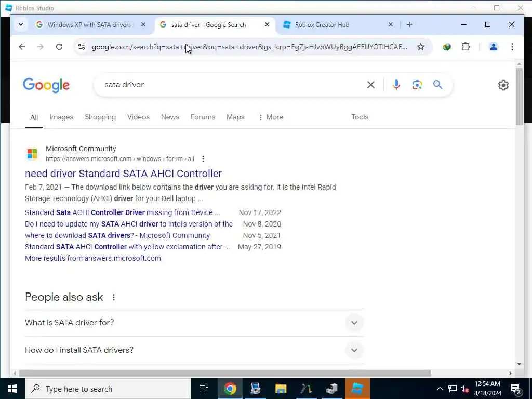This screenshot has width=532, height=399.
Task: Open the Chrome three-dot menu
Action: pyautogui.click(x=512, y=47)
